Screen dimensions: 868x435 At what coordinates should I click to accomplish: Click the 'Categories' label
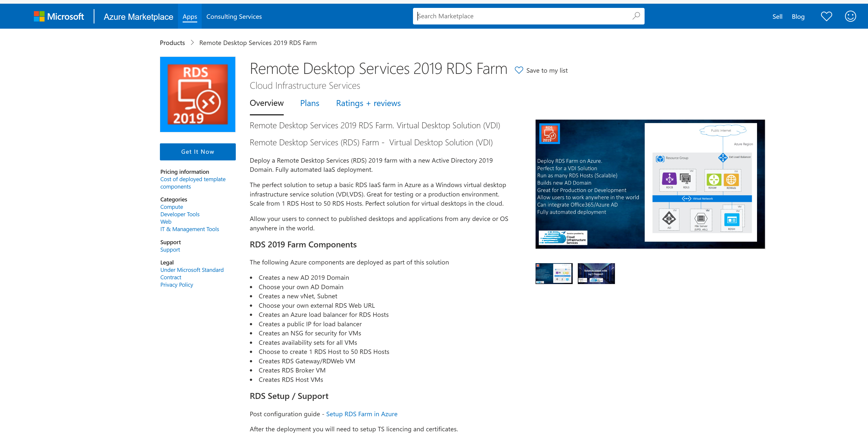(174, 199)
